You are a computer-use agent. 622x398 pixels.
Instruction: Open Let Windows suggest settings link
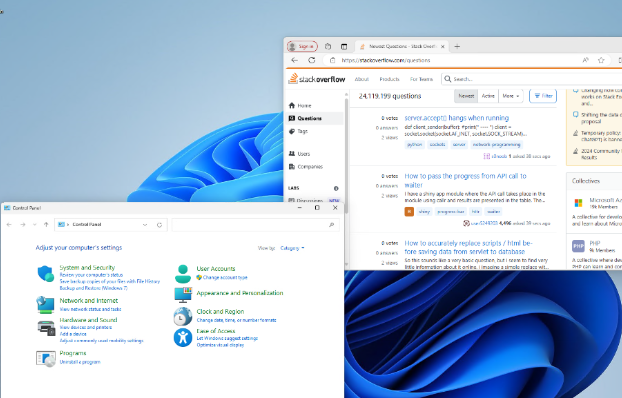[227, 338]
